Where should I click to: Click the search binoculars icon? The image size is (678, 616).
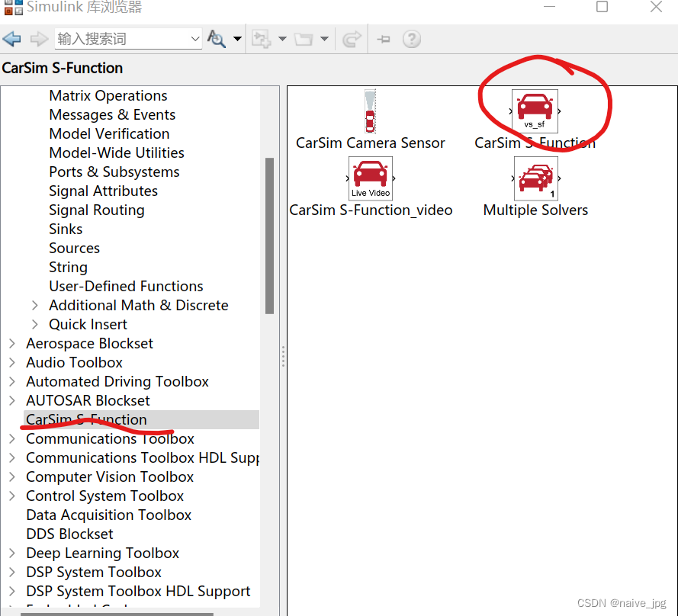(217, 39)
